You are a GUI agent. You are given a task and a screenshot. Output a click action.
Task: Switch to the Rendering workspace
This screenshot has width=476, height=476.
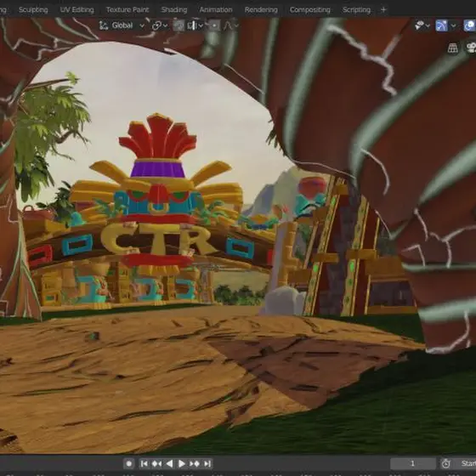pos(261,9)
